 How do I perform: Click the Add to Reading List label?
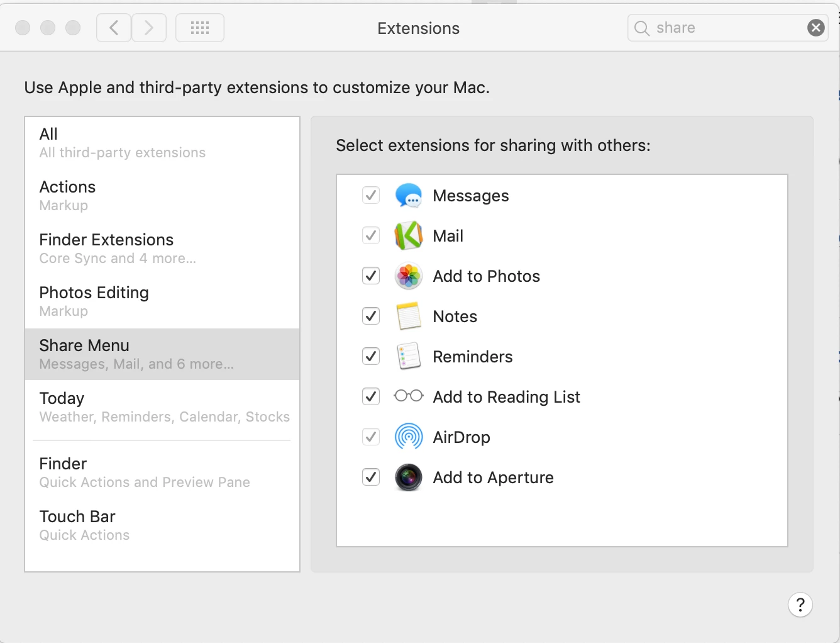507,397
